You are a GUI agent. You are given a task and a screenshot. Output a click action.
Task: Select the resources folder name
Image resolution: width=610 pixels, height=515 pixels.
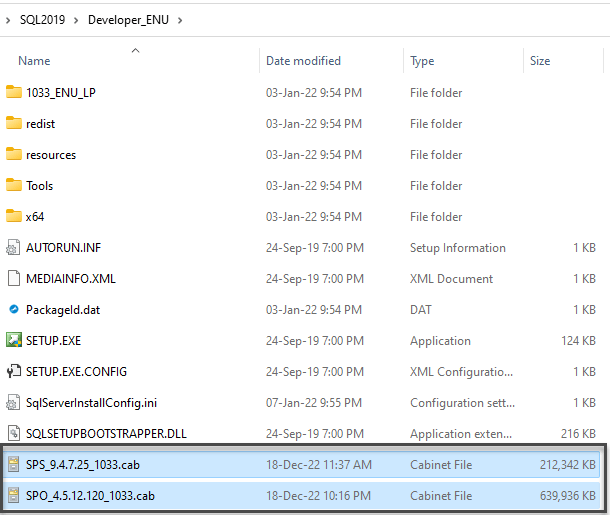pos(51,155)
